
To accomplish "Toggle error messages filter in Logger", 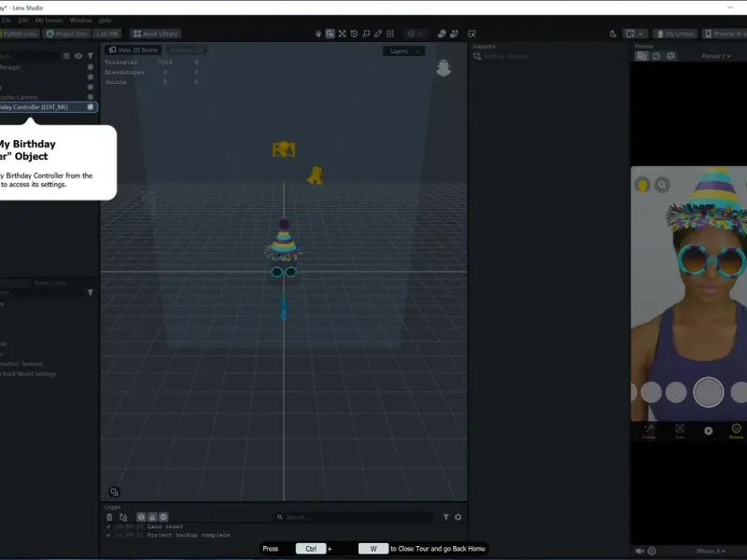I will 163,517.
